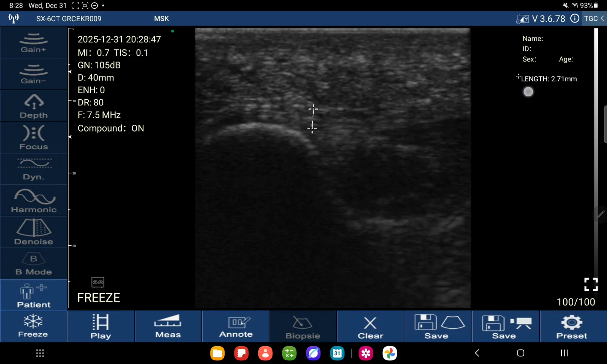
Task: Enable the Biopsie guide
Action: 303,326
